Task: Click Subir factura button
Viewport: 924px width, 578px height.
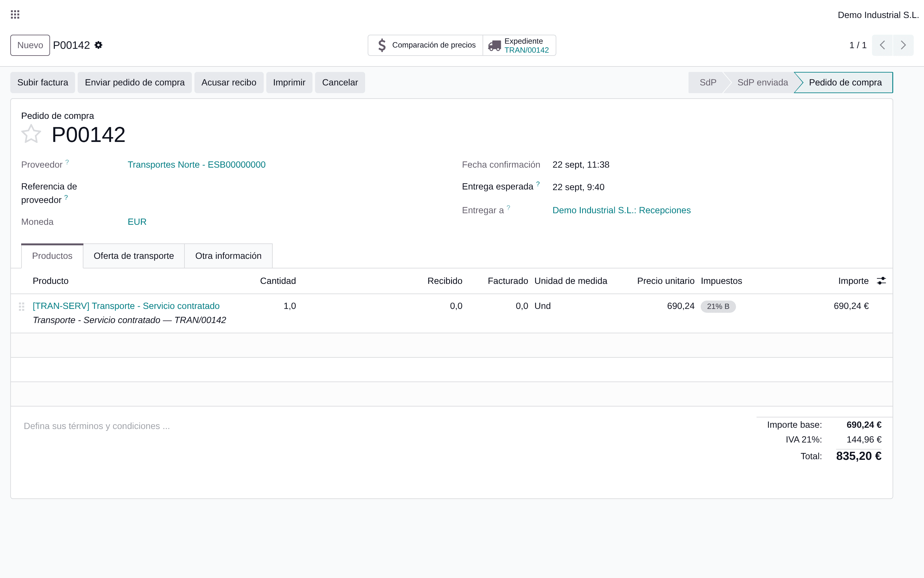Action: [43, 83]
